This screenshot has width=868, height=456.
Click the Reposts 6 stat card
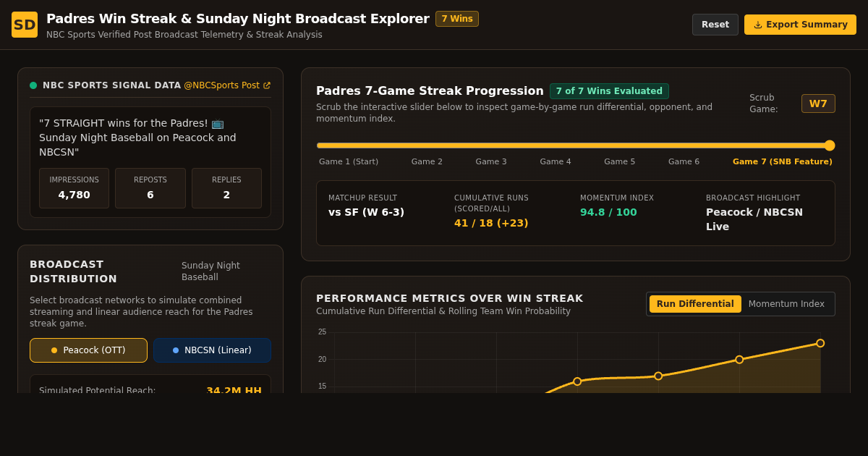click(150, 188)
